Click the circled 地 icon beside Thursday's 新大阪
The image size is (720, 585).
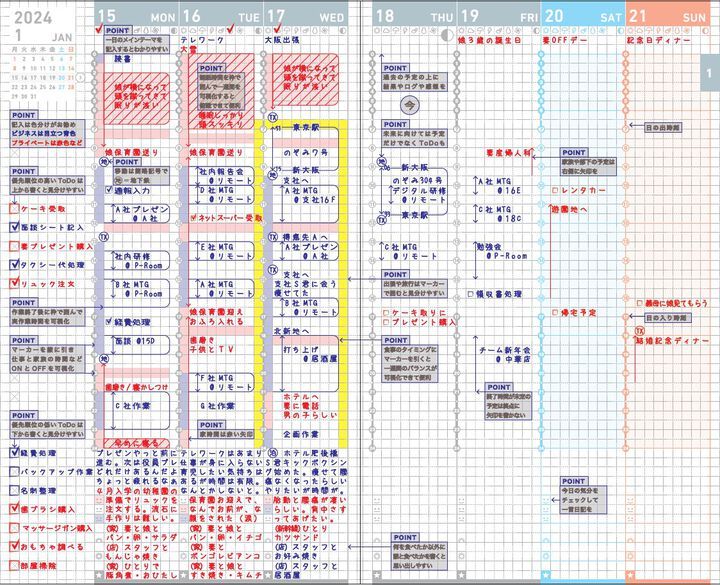(381, 162)
